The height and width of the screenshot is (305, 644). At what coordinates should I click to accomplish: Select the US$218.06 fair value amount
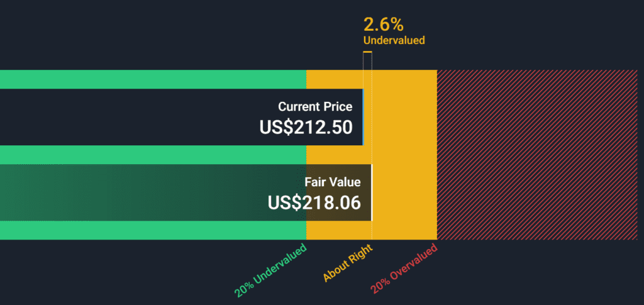pyautogui.click(x=314, y=202)
